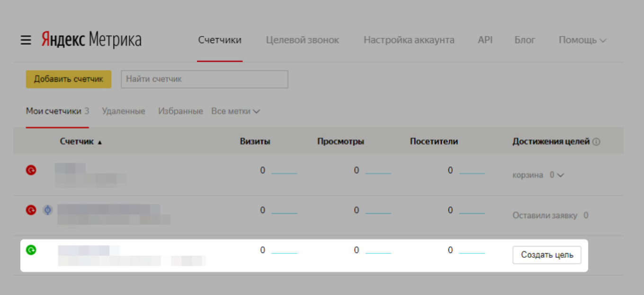Click the Просмотры column header

click(x=340, y=141)
